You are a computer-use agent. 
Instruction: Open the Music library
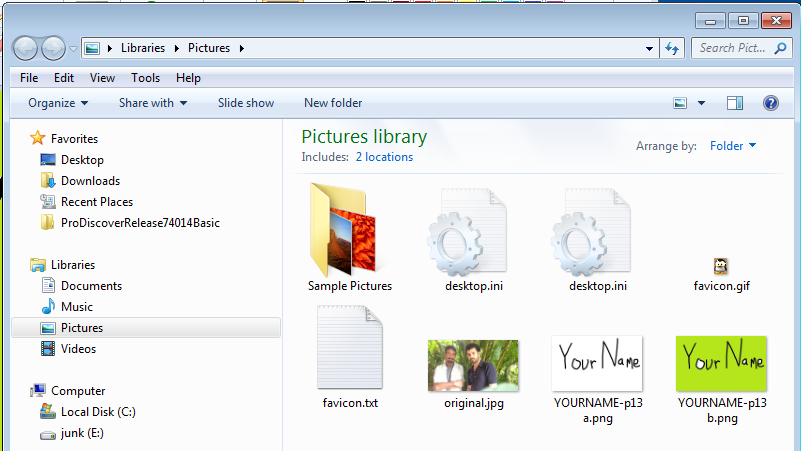pyautogui.click(x=77, y=306)
